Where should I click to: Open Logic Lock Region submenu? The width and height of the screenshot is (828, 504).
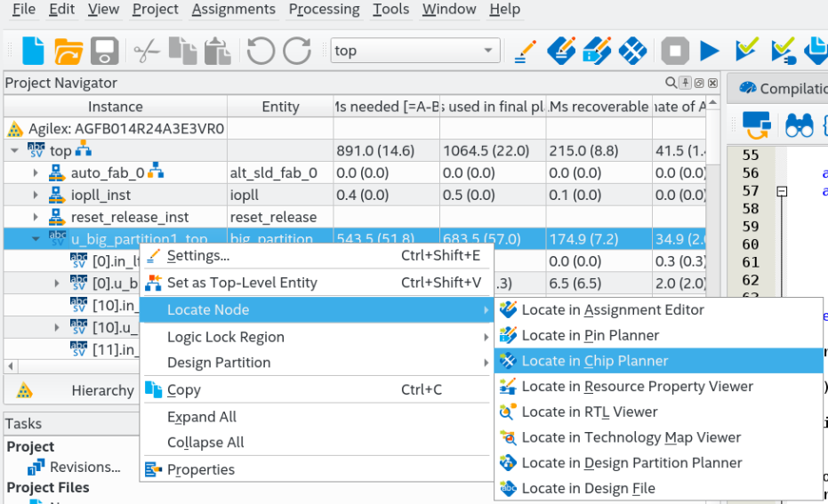tap(317, 337)
